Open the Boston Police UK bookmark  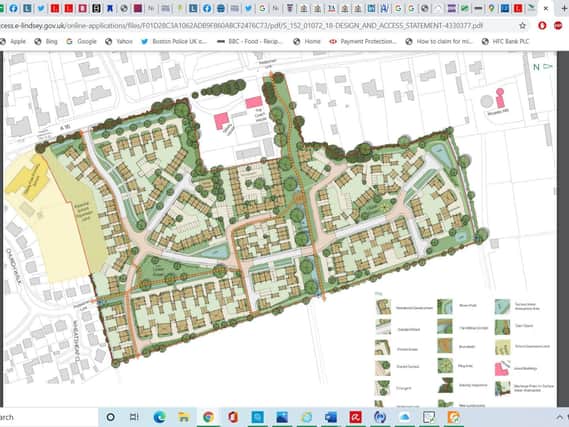coord(174,41)
